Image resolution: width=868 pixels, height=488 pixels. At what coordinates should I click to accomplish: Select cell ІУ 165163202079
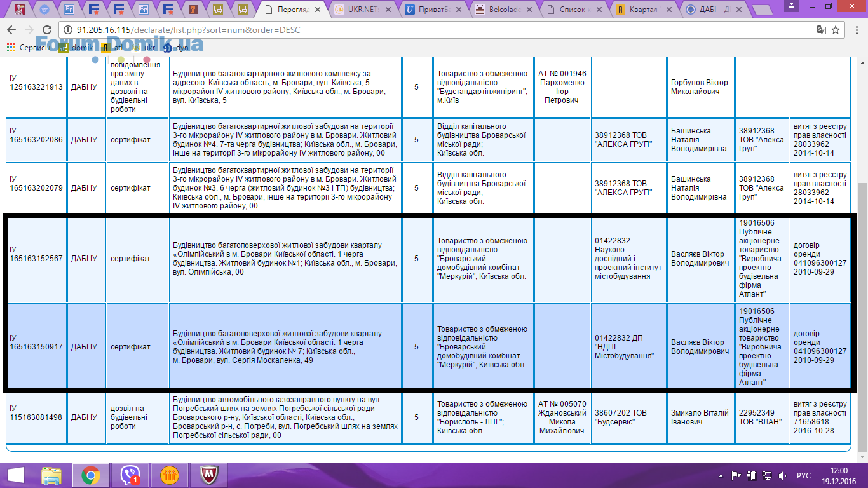pos(36,187)
